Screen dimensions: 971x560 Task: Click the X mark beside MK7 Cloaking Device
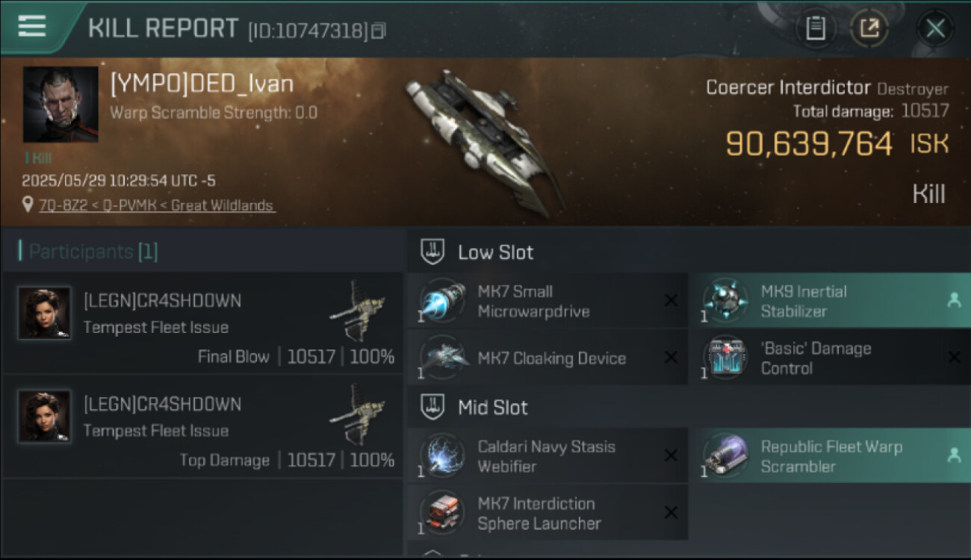671,358
